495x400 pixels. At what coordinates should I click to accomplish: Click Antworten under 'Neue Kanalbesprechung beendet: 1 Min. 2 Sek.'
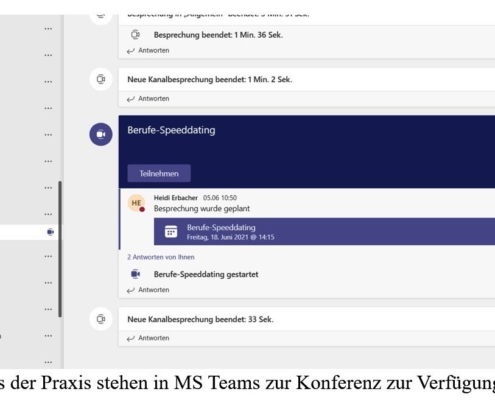[148, 99]
